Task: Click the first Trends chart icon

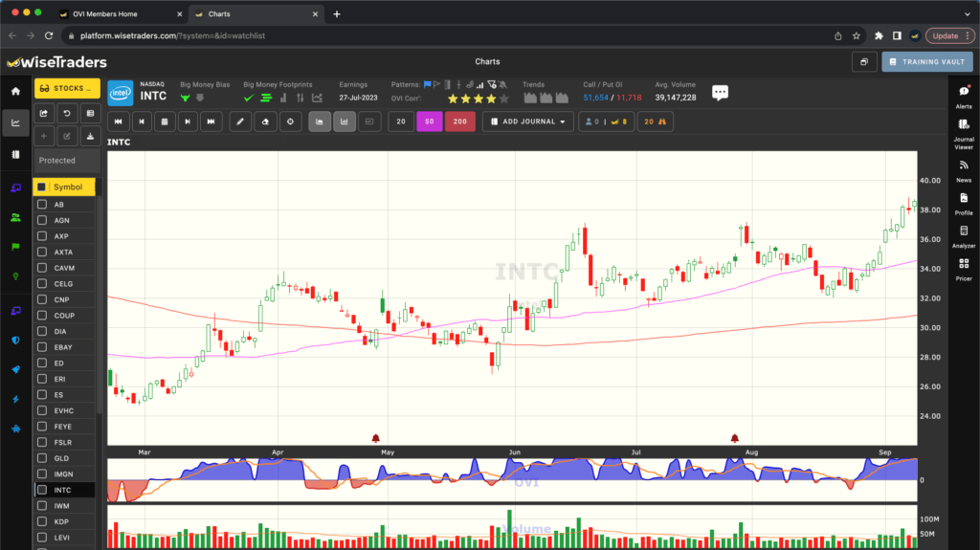Action: coord(530,98)
